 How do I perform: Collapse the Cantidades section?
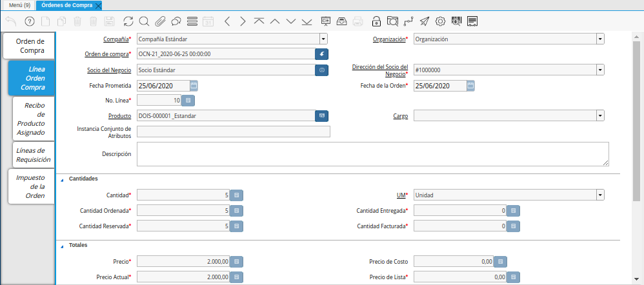click(x=62, y=179)
